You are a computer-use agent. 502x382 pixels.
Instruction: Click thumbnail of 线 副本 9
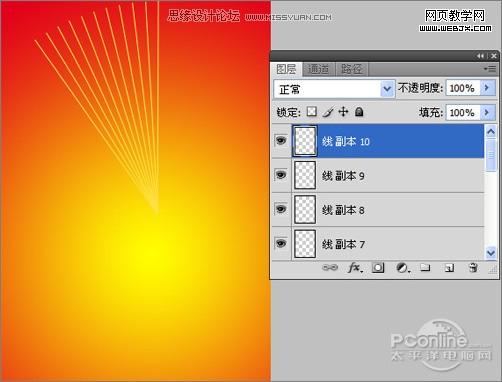pos(305,175)
